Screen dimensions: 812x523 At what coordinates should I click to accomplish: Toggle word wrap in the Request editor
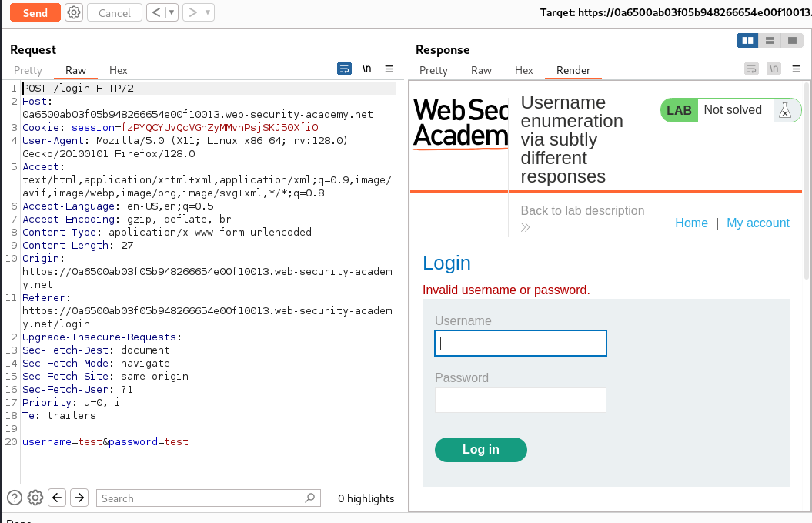point(344,69)
